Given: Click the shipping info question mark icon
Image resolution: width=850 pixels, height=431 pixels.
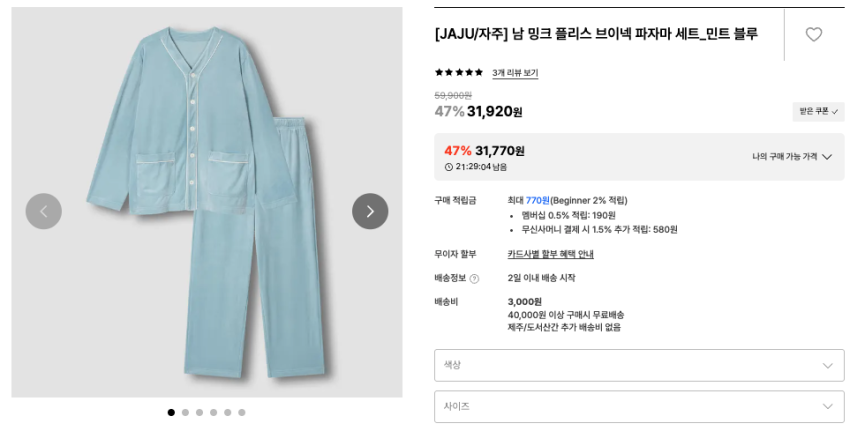Looking at the screenshot, I should [474, 278].
